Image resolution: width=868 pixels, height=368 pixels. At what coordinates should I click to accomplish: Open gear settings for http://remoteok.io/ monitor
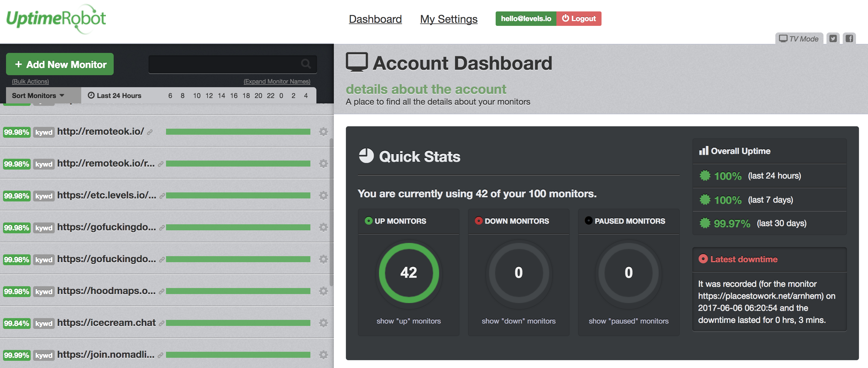point(323,132)
